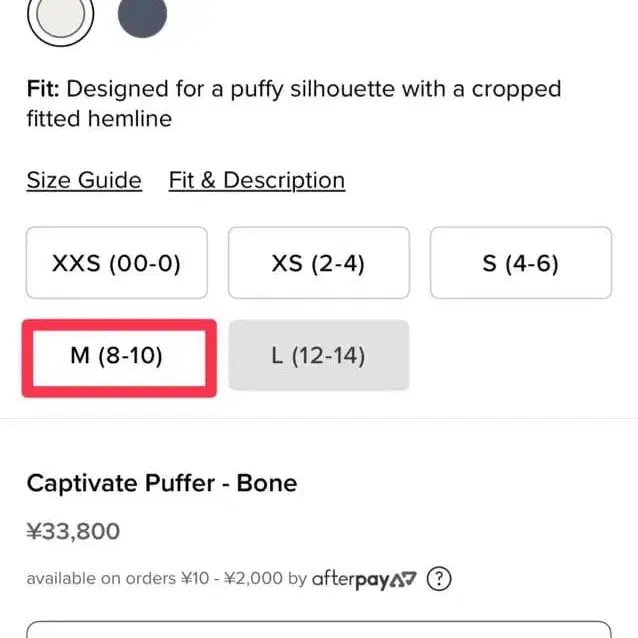Click the greyed-out L (12-14) size
Screen dimensions: 638x638
point(318,356)
